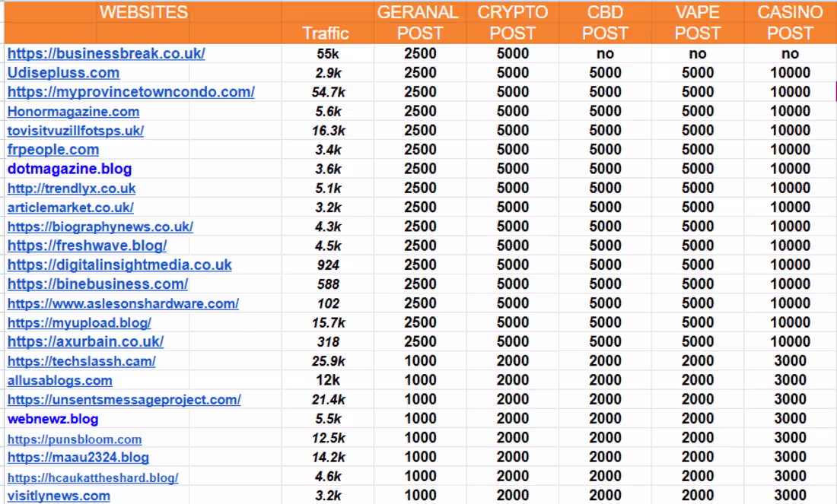Select the CASINO POST header cell
Viewport: 837px width, 504px height.
click(x=790, y=22)
